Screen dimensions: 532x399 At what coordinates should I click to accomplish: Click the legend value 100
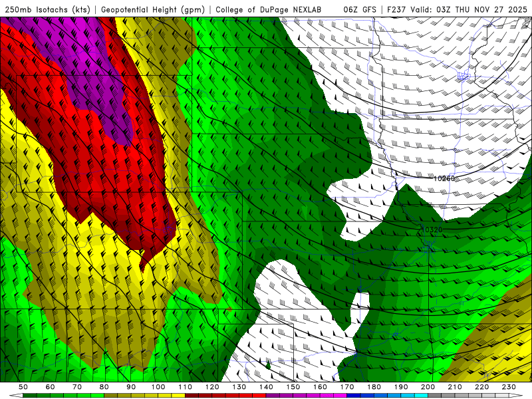pos(158,387)
